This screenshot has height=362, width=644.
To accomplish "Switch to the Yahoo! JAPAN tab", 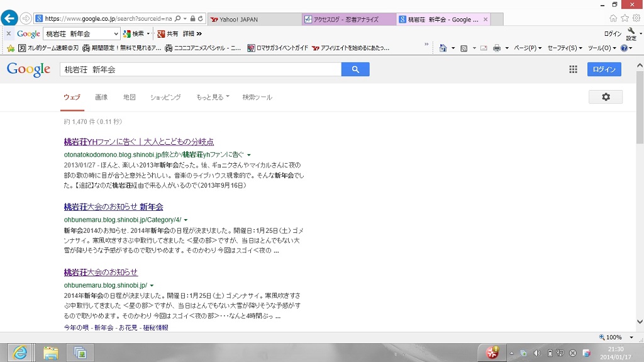I will (255, 20).
